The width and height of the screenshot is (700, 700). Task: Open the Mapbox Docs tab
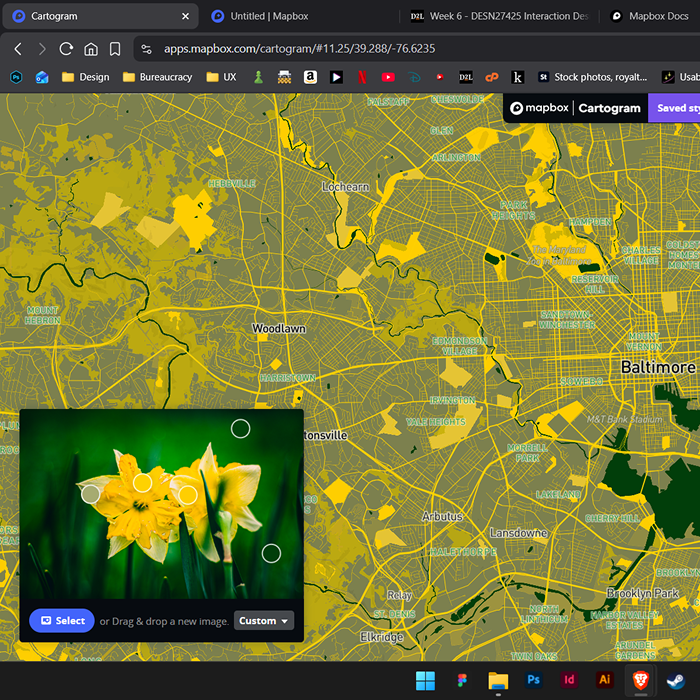(x=656, y=16)
